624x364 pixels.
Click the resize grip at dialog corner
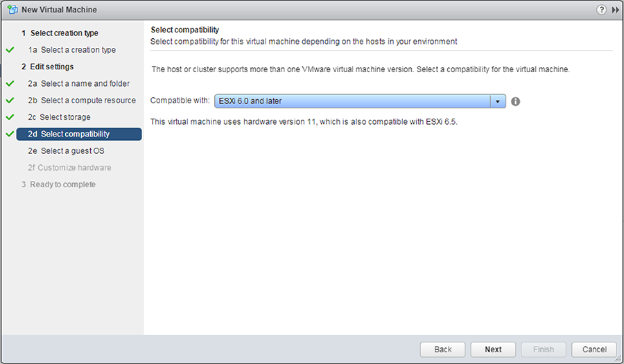(x=618, y=358)
